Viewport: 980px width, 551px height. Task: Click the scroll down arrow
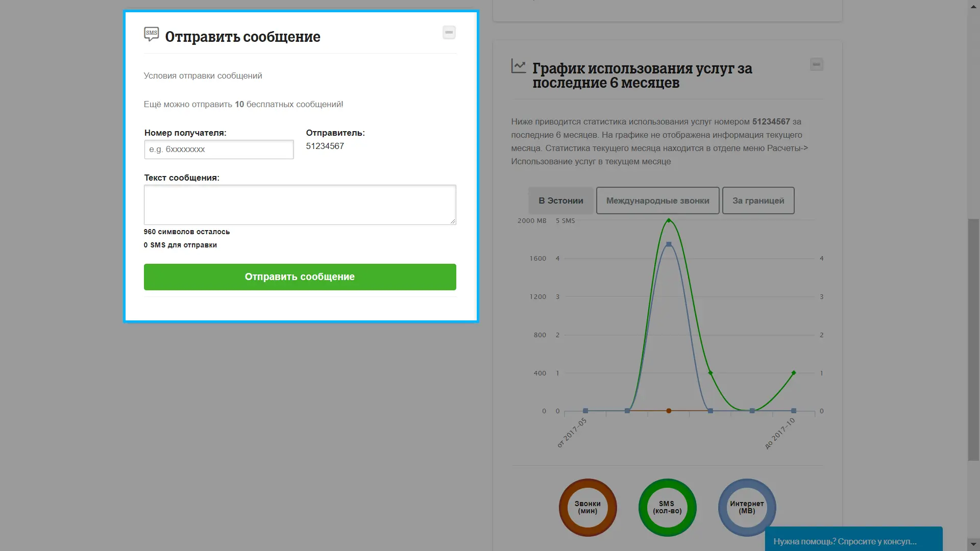(x=973, y=544)
